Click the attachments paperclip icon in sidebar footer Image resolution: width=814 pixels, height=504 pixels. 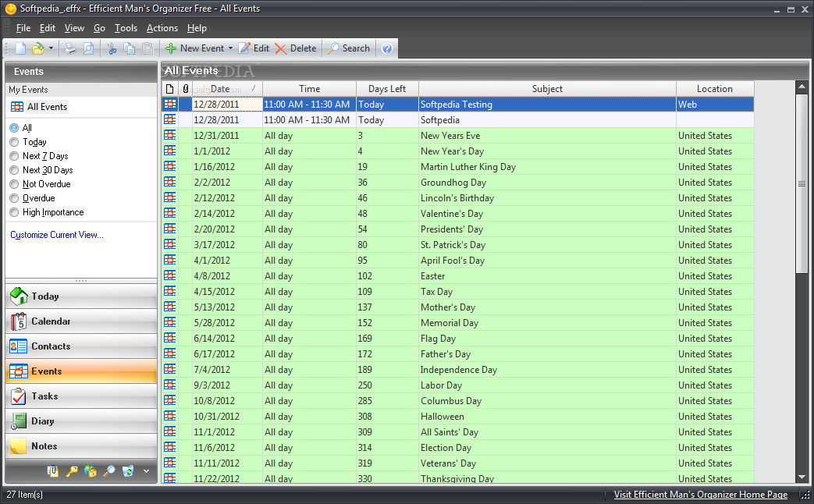point(52,470)
